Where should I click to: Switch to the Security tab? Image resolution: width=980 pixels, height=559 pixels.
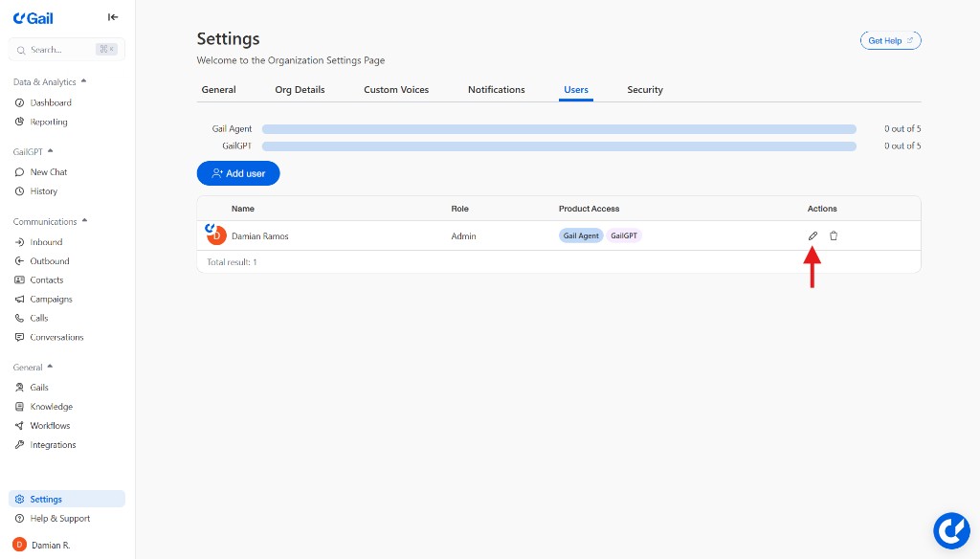point(645,90)
